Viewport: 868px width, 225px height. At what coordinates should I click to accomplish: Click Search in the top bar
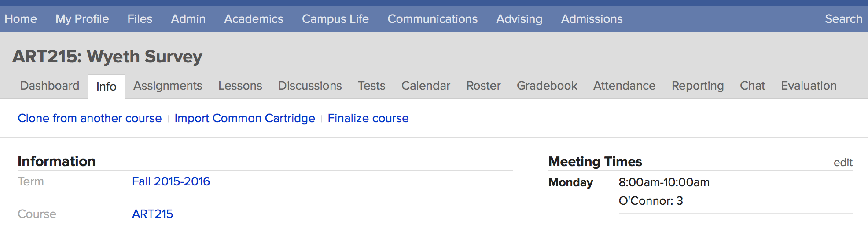pyautogui.click(x=843, y=19)
